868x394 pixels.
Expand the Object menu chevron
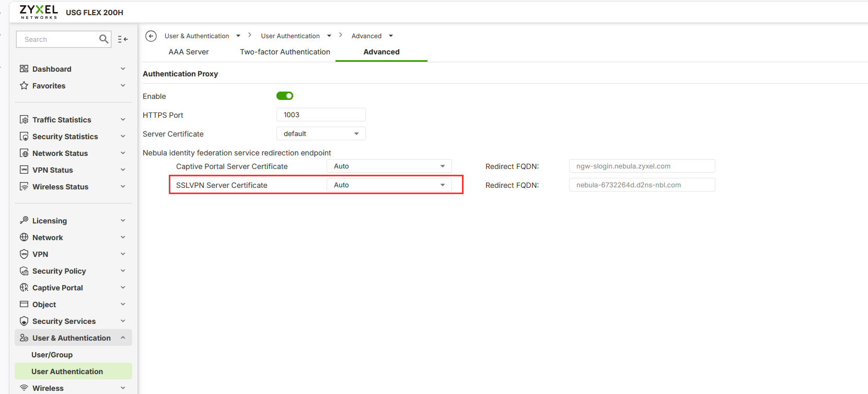coord(123,304)
